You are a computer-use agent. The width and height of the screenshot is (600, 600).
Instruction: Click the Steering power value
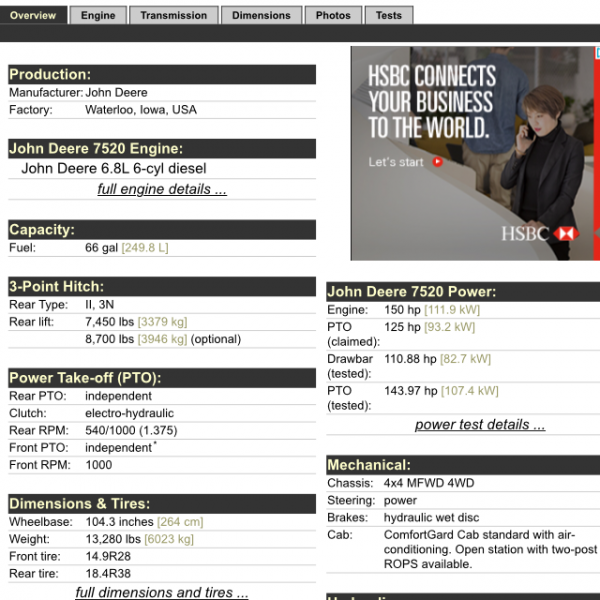400,500
